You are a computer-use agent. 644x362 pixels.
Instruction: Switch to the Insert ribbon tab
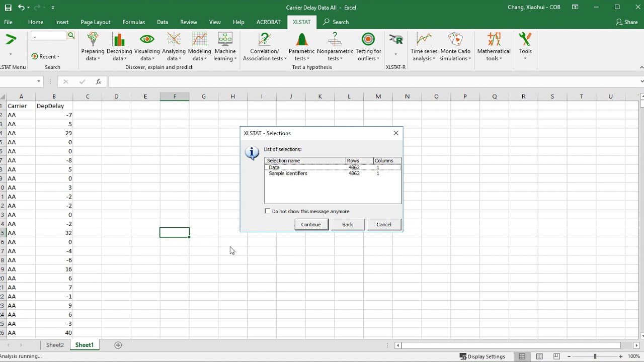pos(62,22)
